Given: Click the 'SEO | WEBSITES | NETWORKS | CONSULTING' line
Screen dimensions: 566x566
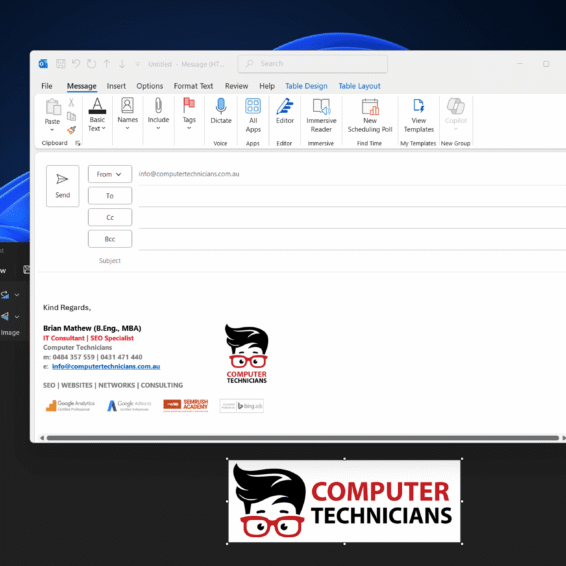Looking at the screenshot, I should tap(113, 385).
